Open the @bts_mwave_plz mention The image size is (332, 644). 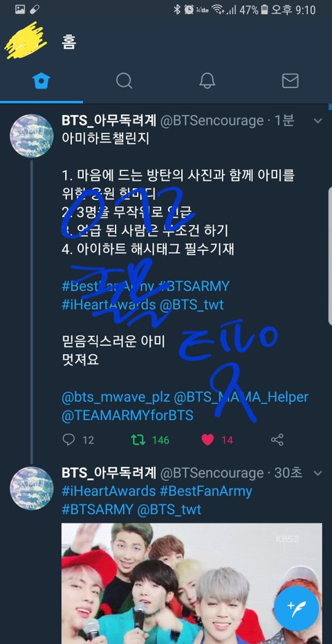click(116, 397)
